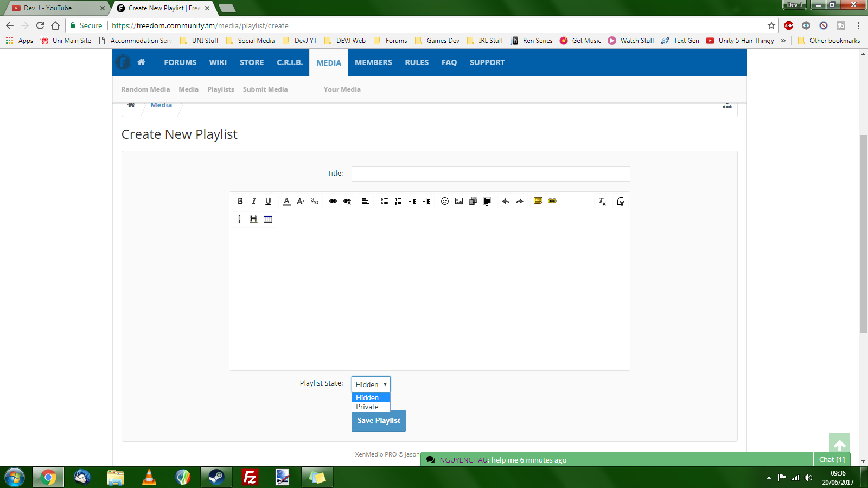868x488 pixels.
Task: Open the text color picker
Action: coord(286,201)
